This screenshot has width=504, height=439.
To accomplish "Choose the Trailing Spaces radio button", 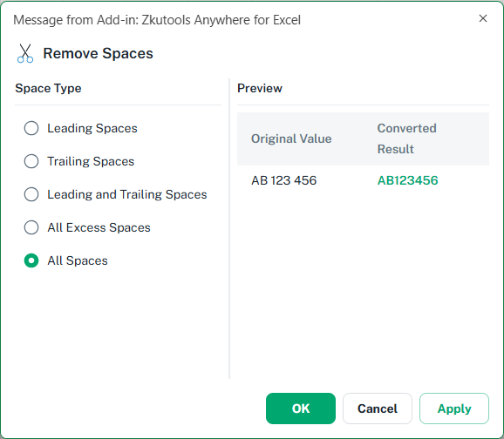I will [31, 161].
